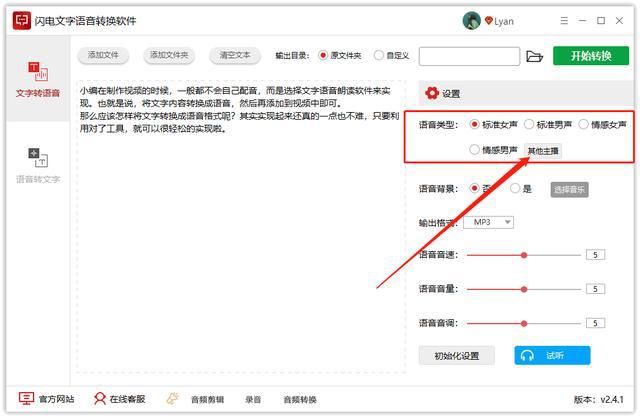The width and height of the screenshot is (640, 418).
Task: Click the 选择音乐 button
Action: [x=569, y=189]
